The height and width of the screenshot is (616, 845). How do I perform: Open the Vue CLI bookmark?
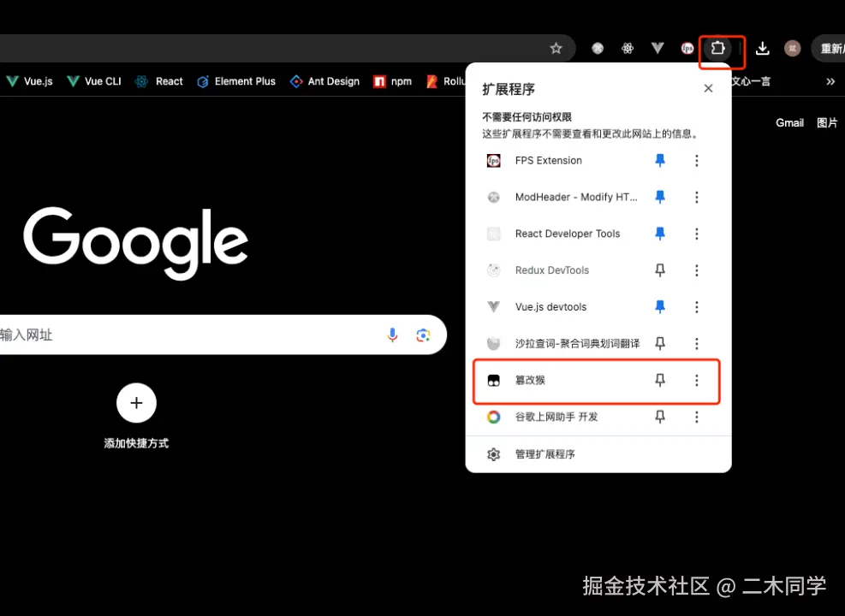click(94, 81)
